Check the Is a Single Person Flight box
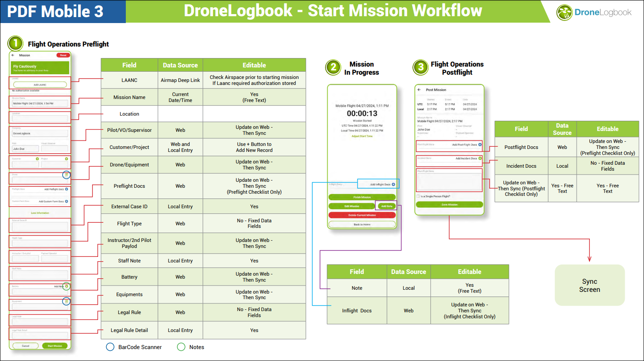The image size is (644, 361). 418,196
